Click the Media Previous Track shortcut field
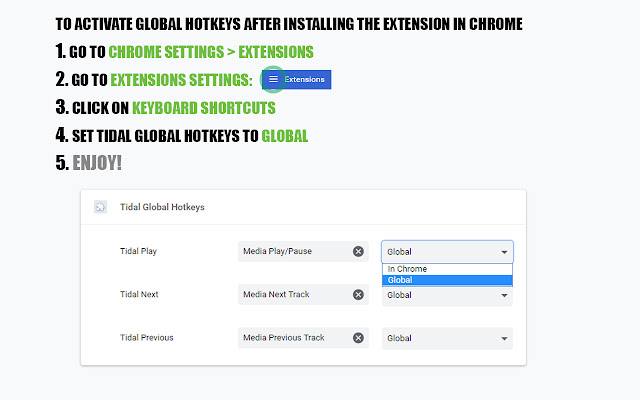This screenshot has height=400, width=640. pyautogui.click(x=303, y=338)
